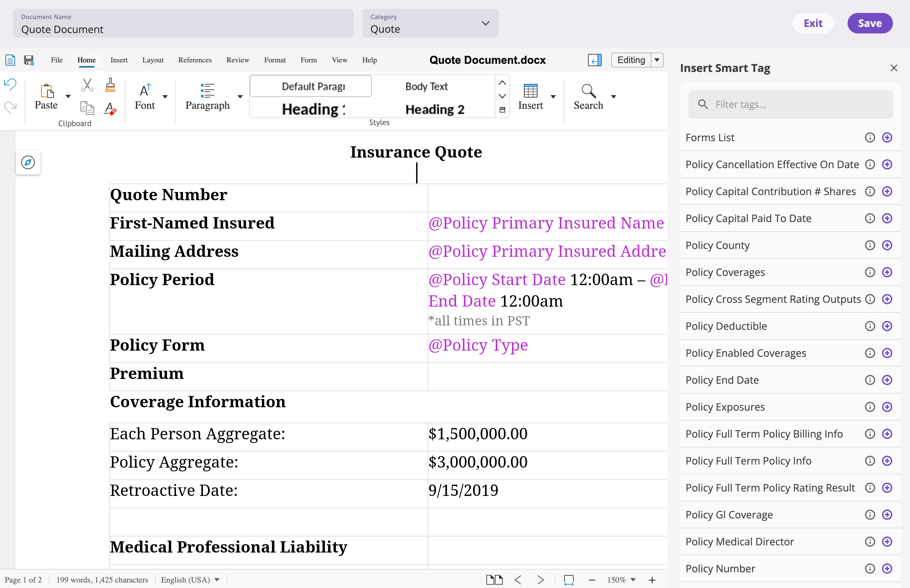Add the Policy End Date tag

pyautogui.click(x=887, y=380)
